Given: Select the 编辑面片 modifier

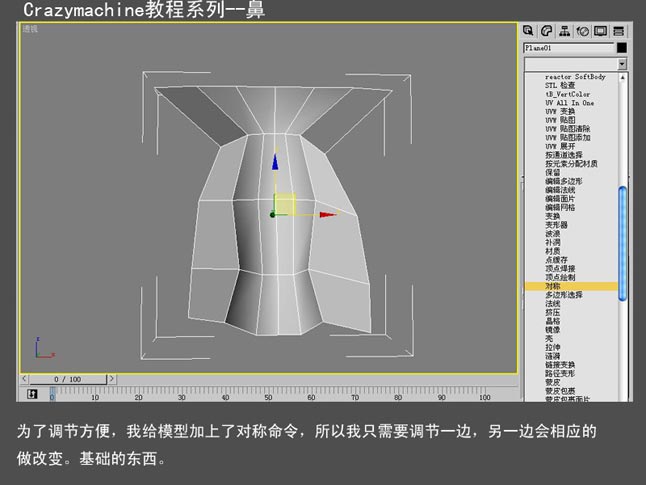Looking at the screenshot, I should (560, 198).
